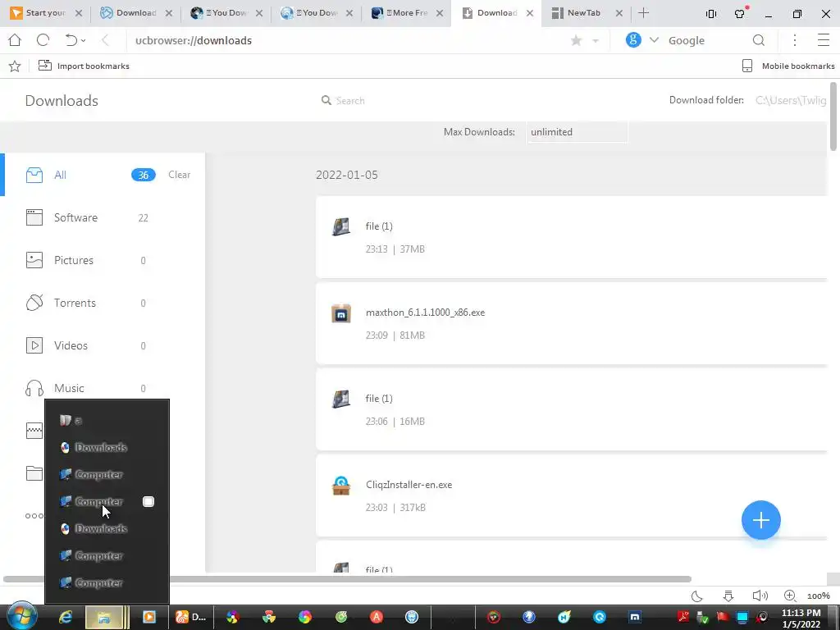Go to the browser home page icon

coord(15,40)
